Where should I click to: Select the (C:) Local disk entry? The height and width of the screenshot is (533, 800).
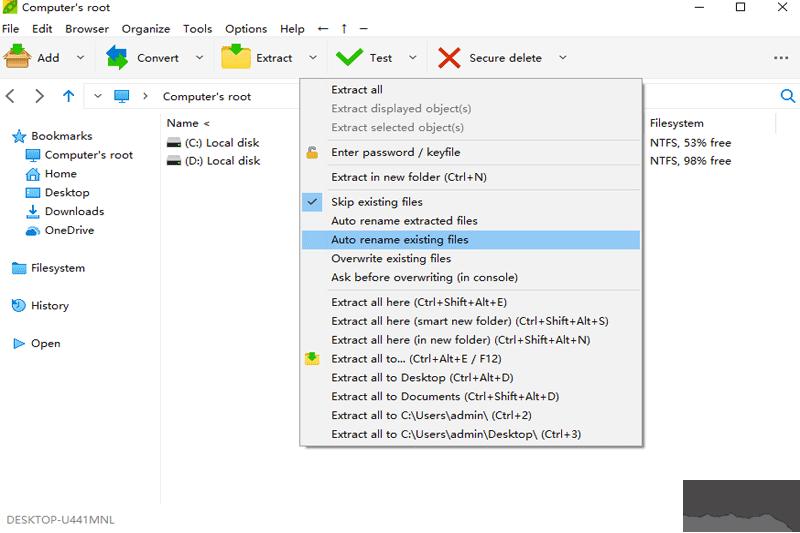coord(222,143)
